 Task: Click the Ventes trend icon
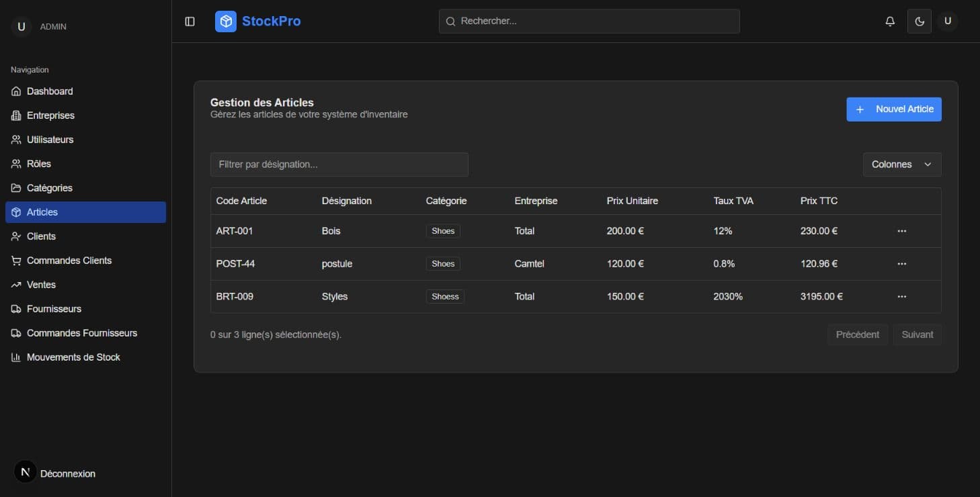coord(16,285)
